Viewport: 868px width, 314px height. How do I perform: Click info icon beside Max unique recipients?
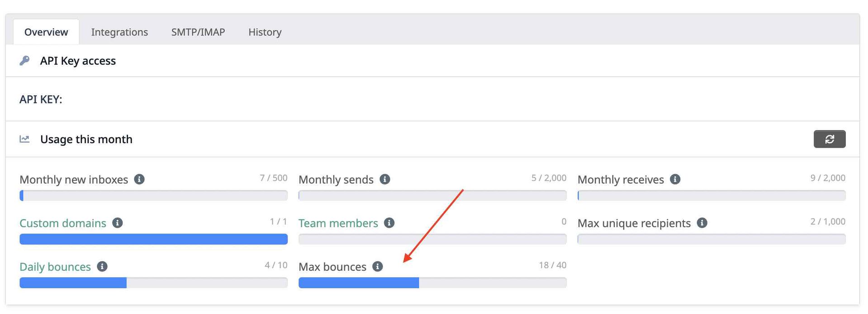702,223
